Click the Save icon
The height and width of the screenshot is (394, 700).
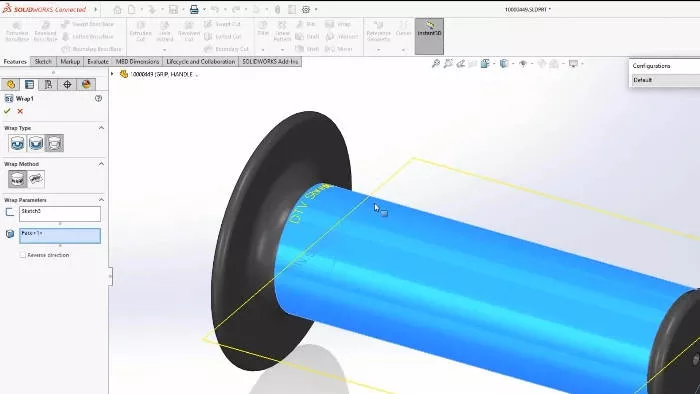point(173,9)
